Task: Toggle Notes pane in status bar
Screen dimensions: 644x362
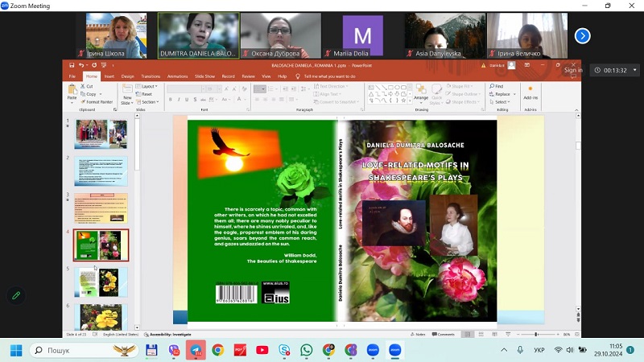Action: point(418,335)
